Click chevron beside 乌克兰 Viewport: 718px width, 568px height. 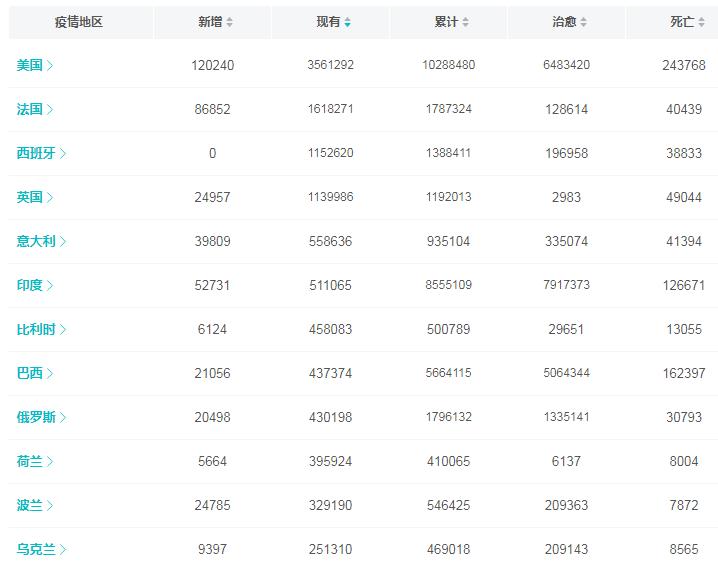(63, 549)
